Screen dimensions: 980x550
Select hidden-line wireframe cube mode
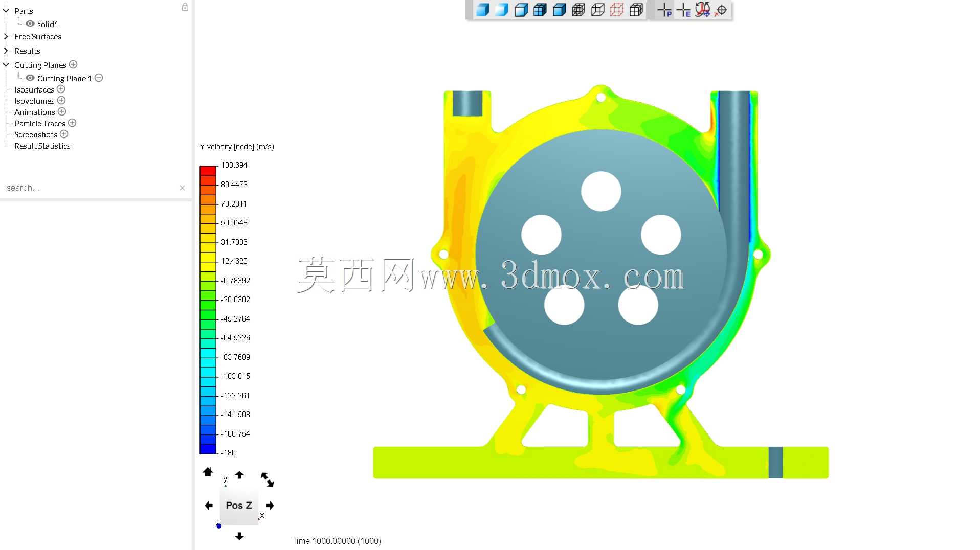[x=597, y=10]
